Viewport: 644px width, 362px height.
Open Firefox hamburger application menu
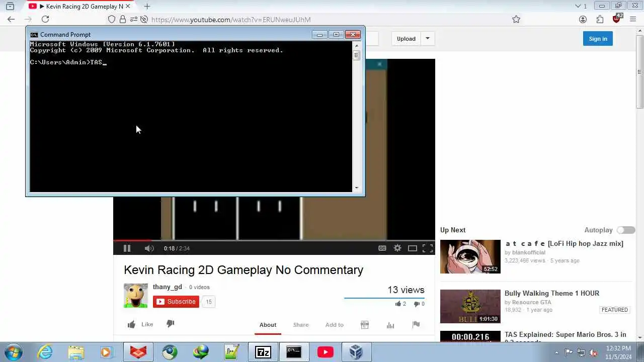click(633, 19)
